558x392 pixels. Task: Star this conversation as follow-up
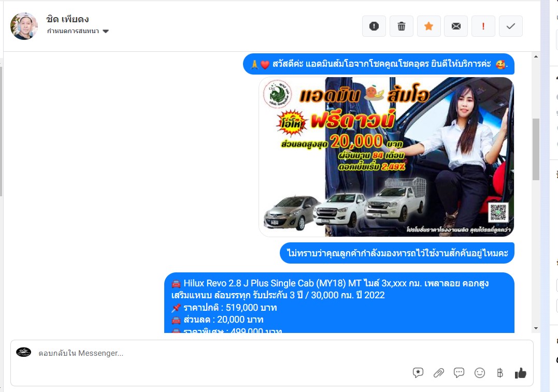(x=428, y=26)
